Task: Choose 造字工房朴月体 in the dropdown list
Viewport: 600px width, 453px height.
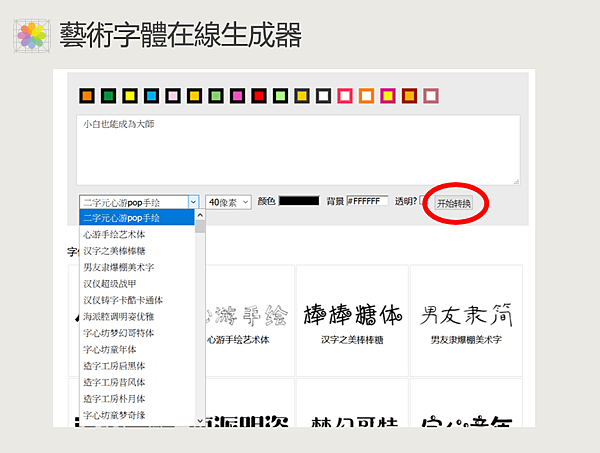Action: tap(137, 399)
